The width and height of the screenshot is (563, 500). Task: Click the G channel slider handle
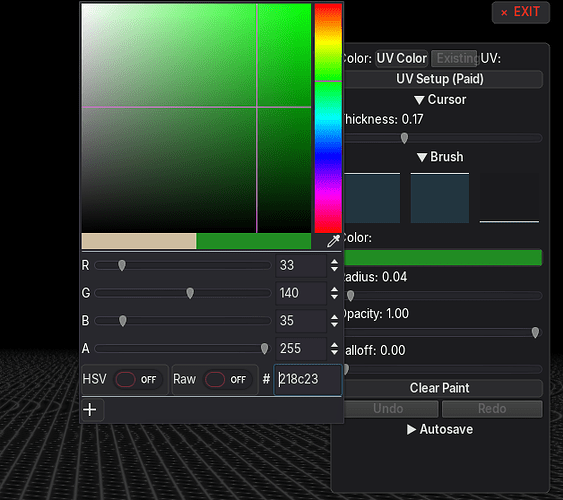190,293
